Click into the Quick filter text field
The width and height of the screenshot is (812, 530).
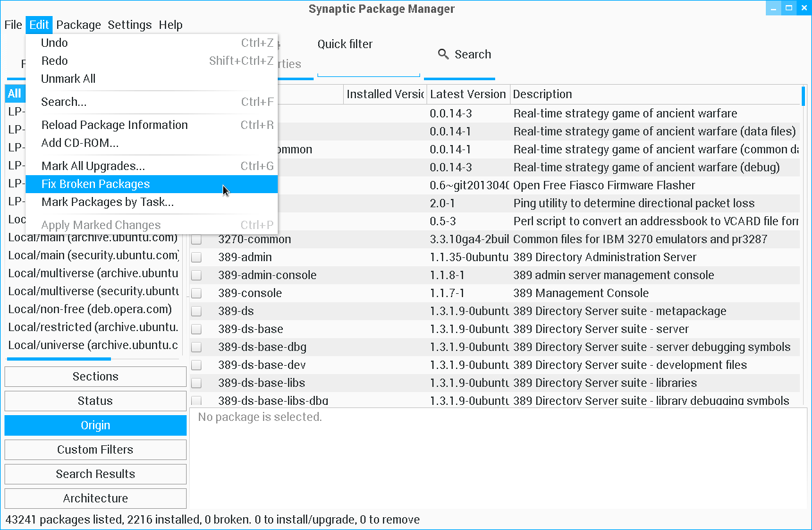[368, 68]
